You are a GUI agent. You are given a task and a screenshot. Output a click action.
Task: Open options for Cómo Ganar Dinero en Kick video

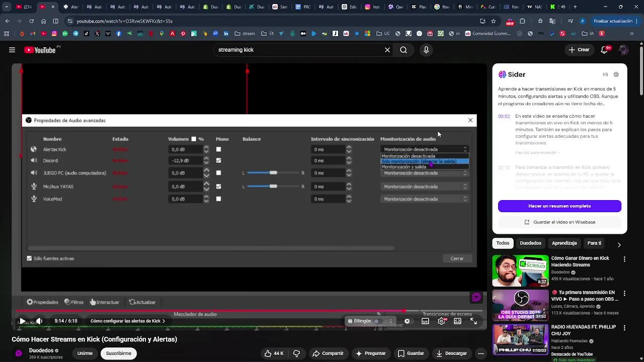coord(624,259)
